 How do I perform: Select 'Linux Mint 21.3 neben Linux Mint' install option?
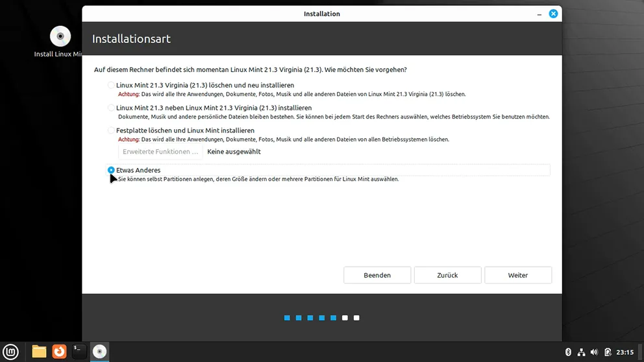click(x=111, y=108)
